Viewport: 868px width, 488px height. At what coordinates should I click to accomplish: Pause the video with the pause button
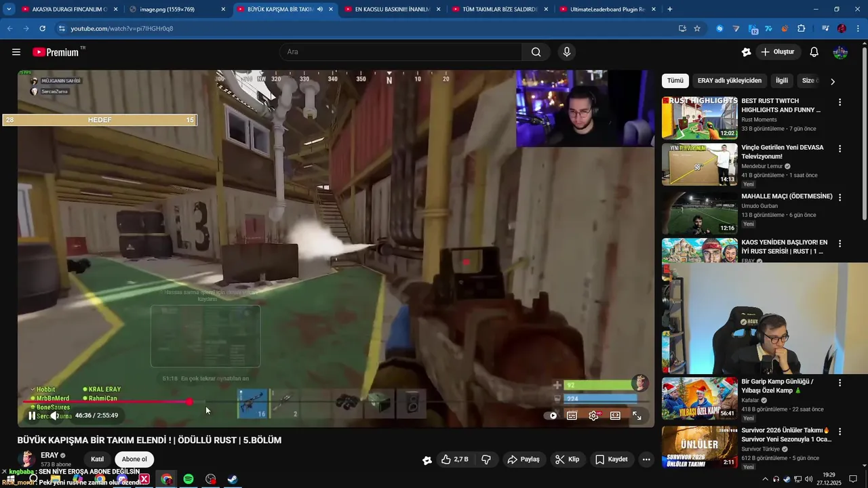tap(32, 415)
